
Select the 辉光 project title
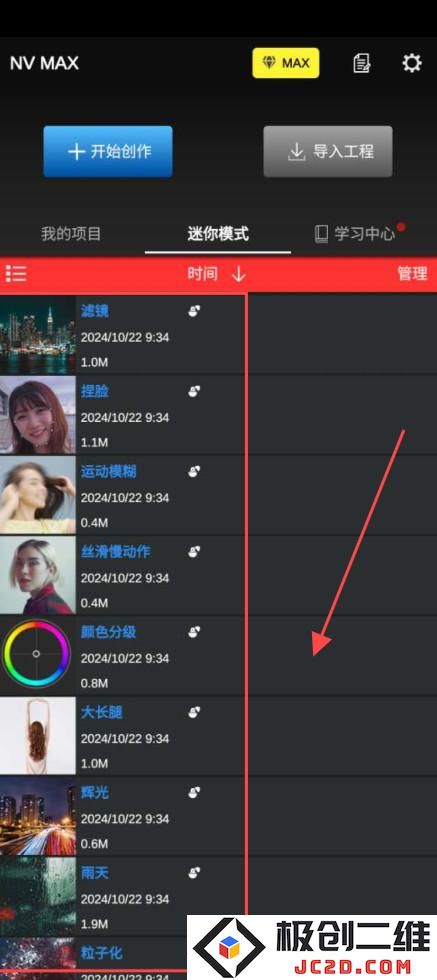coord(94,792)
